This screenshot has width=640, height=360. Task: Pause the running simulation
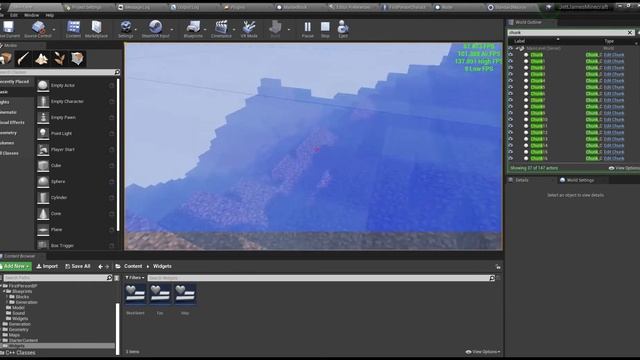tap(308, 28)
